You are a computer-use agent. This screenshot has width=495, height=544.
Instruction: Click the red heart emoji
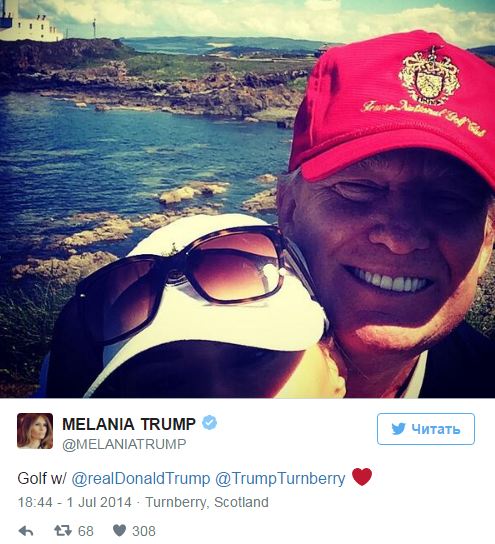pos(362,477)
